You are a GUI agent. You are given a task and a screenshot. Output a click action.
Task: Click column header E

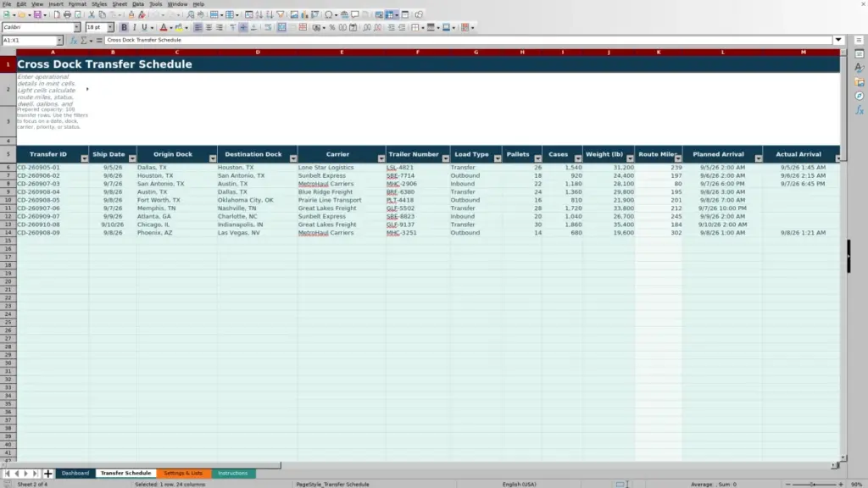pyautogui.click(x=342, y=53)
